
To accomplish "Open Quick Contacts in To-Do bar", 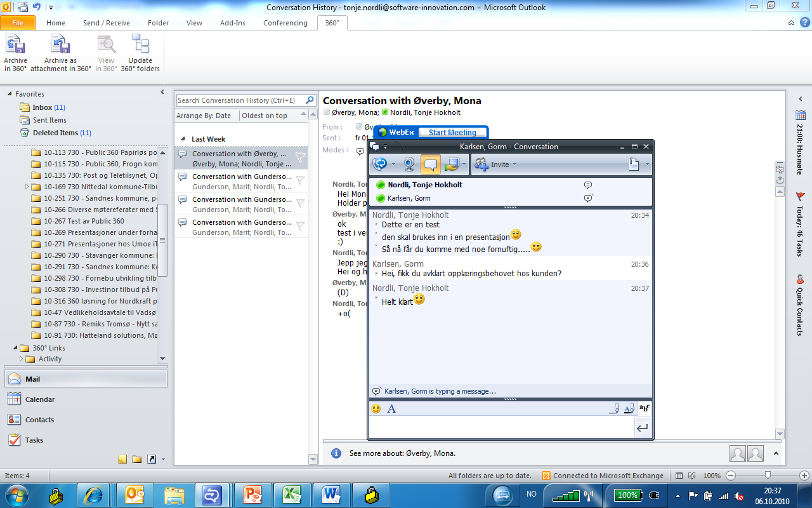I will point(800,305).
